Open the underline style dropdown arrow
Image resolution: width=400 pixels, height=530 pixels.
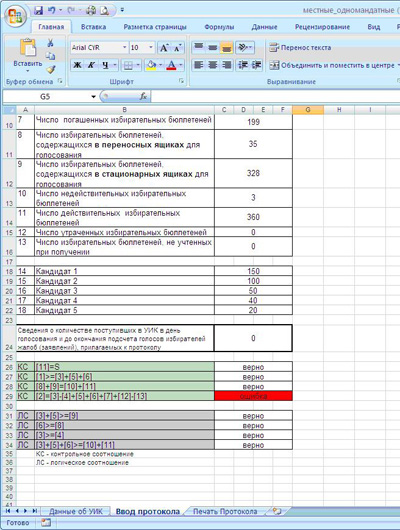115,65
